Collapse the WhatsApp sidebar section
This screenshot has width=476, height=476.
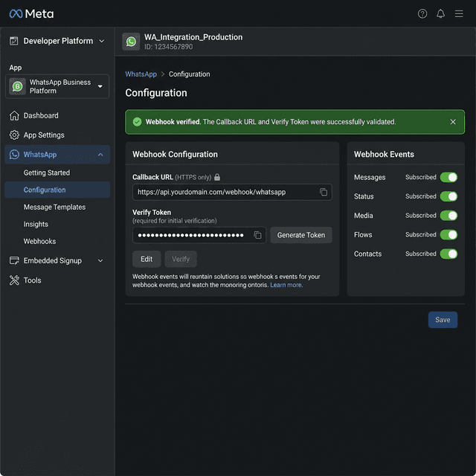[x=100, y=155]
